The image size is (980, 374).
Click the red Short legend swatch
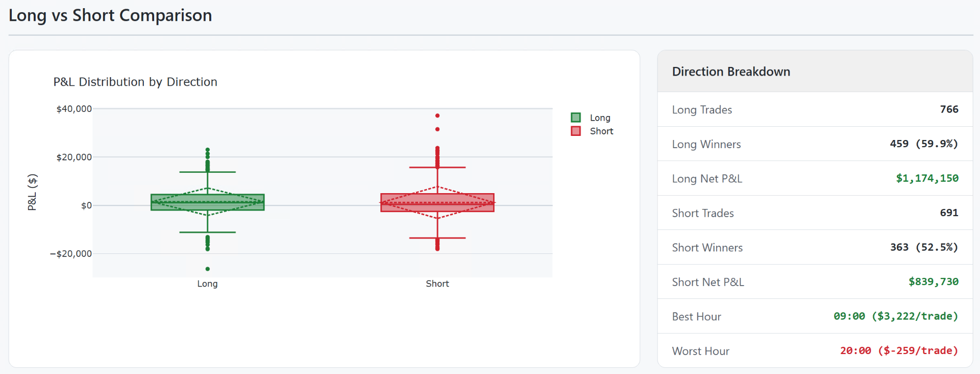click(x=576, y=131)
